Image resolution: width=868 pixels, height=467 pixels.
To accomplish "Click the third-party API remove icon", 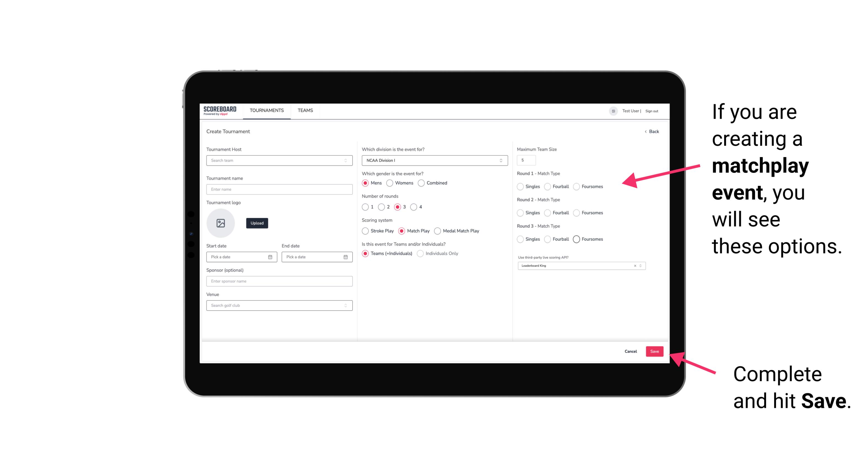I will [635, 266].
